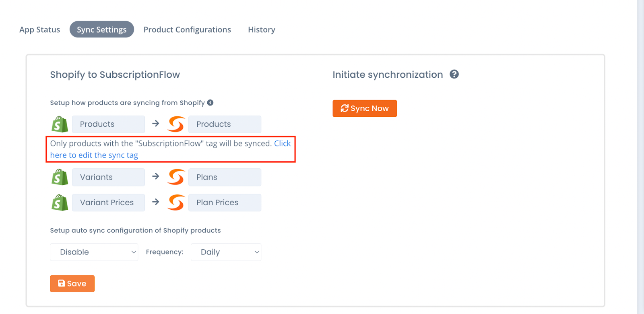Click the SubscriptionFlow Plan Prices field
The height and width of the screenshot is (314, 644).
coord(225,202)
